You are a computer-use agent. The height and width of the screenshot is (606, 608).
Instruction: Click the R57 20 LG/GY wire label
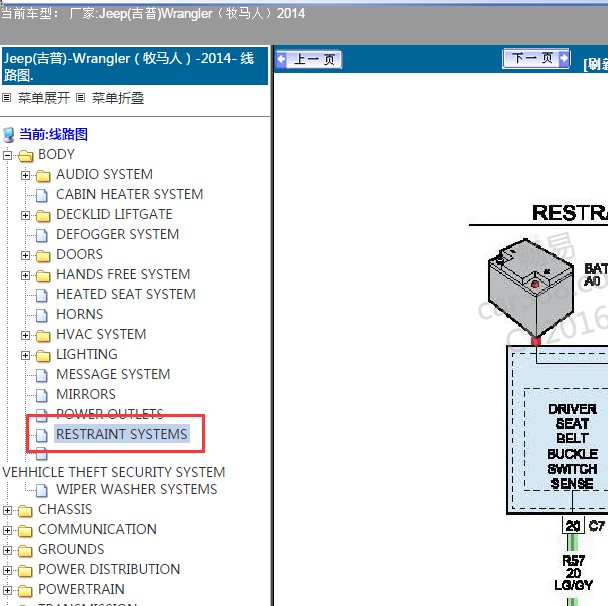coord(573,573)
